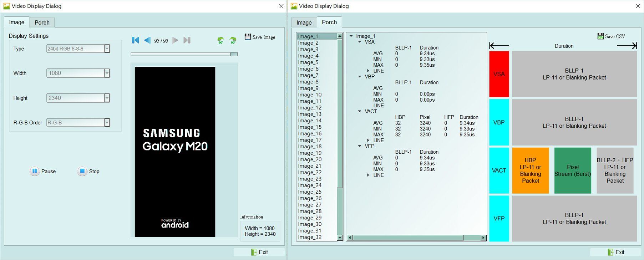This screenshot has height=260, width=644.
Task: Click the VBP BLLP-1 gray block
Action: point(574,122)
